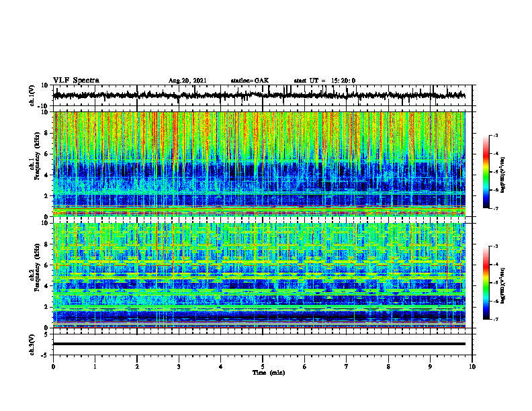Click the "-3" tick on ch.2 colorbar

click(496, 246)
